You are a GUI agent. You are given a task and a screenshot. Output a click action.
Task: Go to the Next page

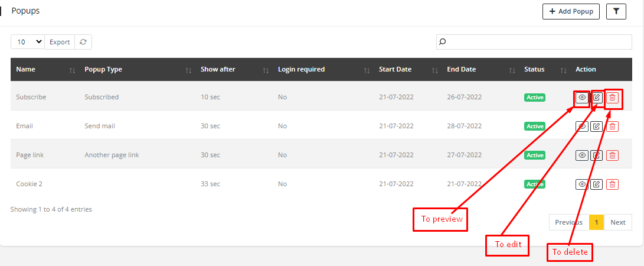click(617, 222)
